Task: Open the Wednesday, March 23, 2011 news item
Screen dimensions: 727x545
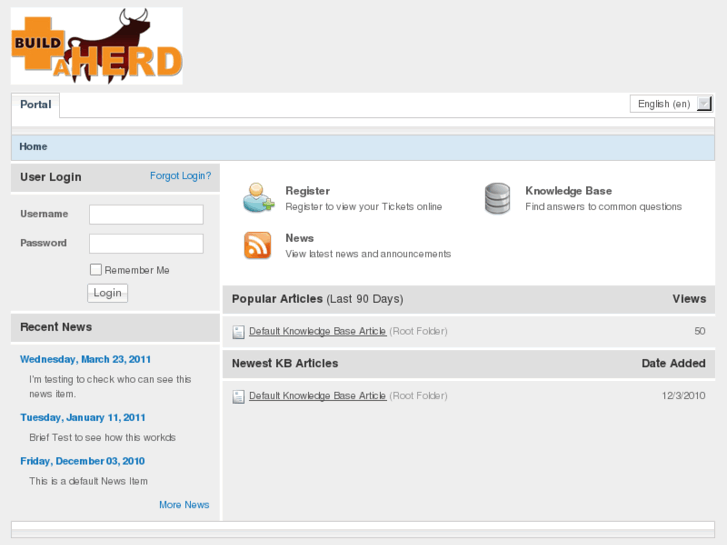Action: click(85, 359)
